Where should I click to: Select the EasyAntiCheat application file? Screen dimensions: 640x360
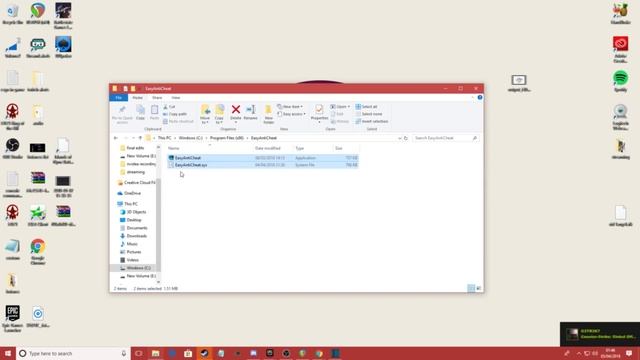point(263,158)
